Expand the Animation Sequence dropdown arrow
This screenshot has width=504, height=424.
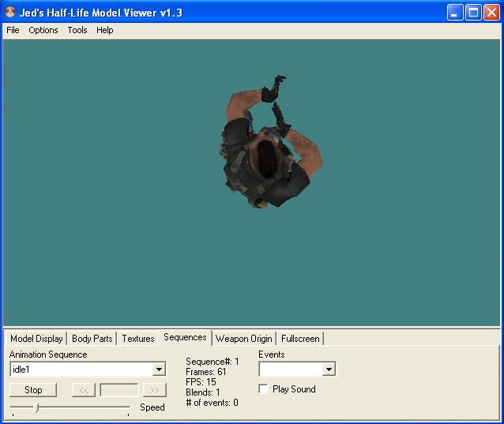coord(159,370)
